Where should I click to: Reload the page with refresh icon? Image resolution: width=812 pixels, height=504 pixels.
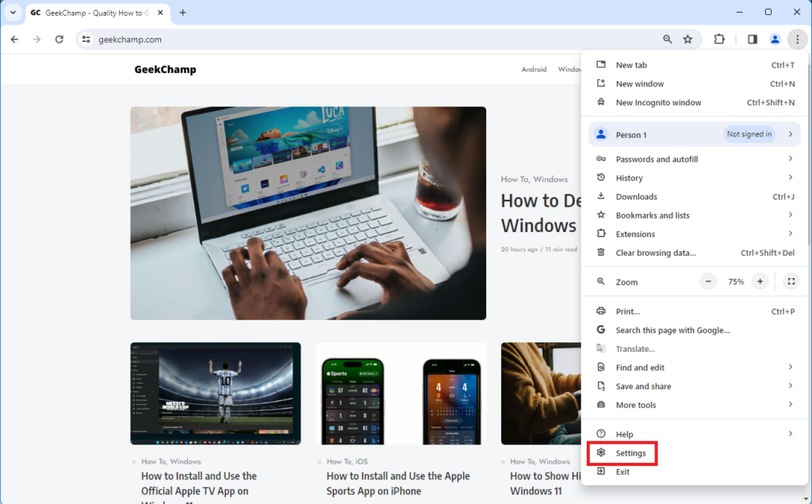59,39
